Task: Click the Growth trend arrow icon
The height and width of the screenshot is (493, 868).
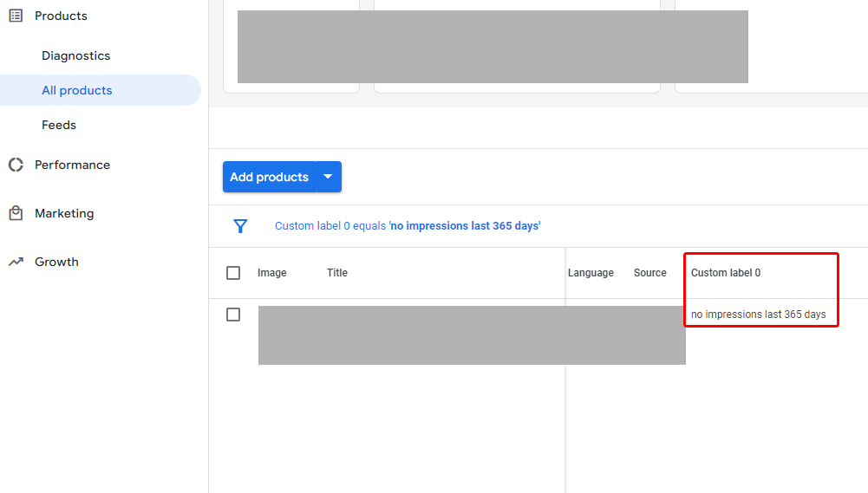Action: [x=16, y=262]
